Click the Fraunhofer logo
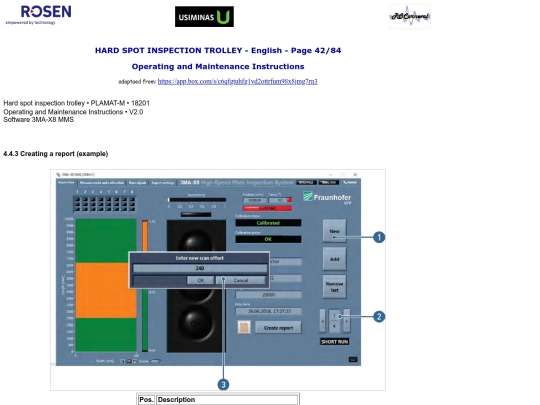540x405 pixels. click(327, 198)
